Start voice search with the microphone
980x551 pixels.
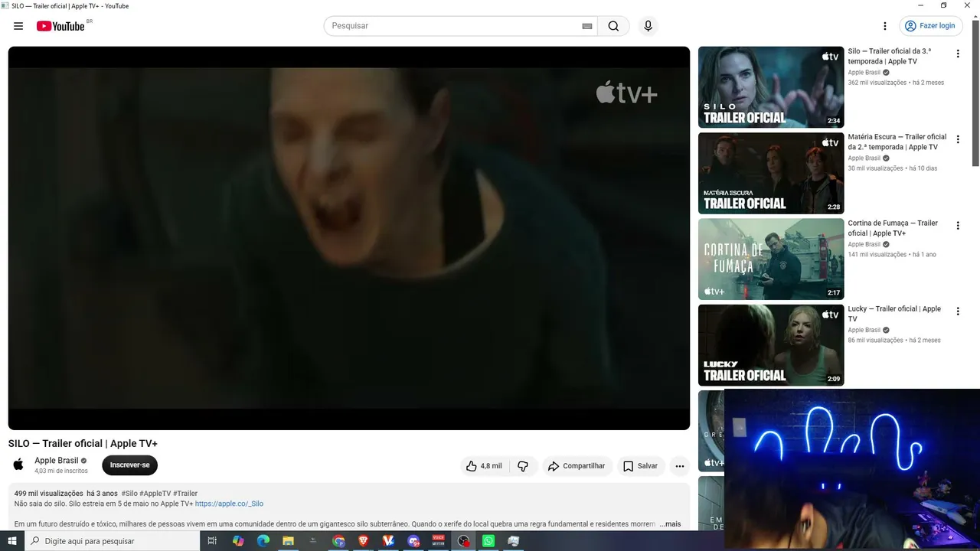[x=648, y=26]
